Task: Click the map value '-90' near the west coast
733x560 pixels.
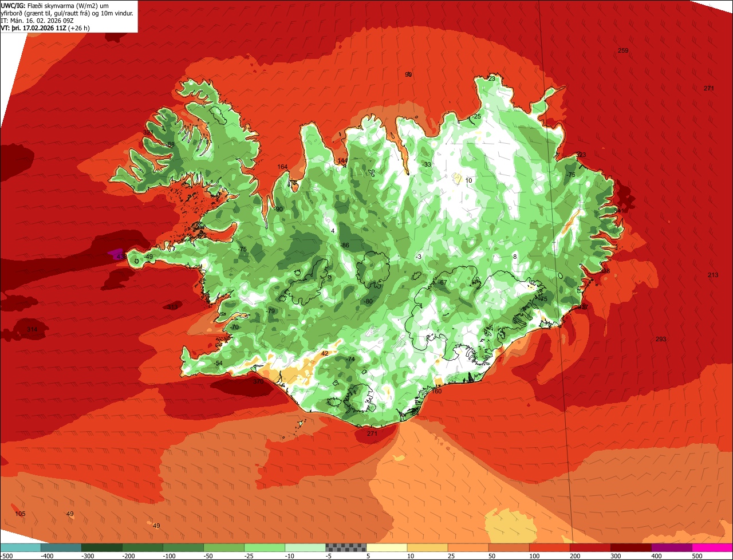Action: coord(278,209)
